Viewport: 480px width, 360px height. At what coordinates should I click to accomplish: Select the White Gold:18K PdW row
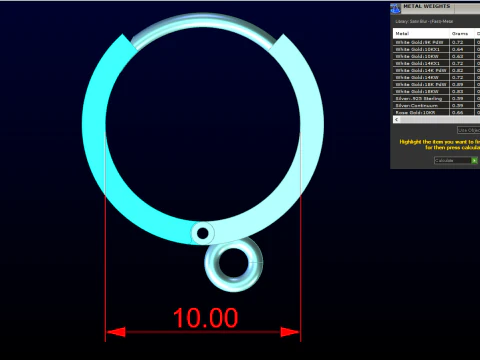click(x=436, y=84)
